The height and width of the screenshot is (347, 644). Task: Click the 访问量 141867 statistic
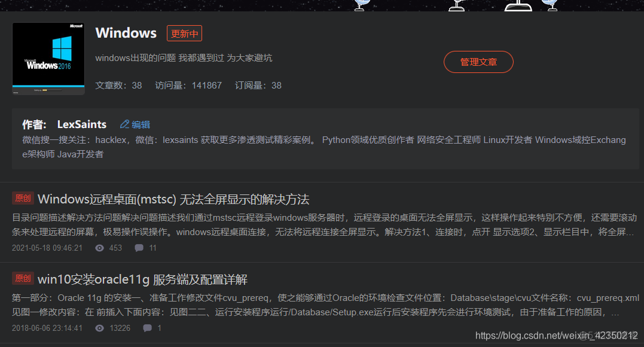[188, 86]
